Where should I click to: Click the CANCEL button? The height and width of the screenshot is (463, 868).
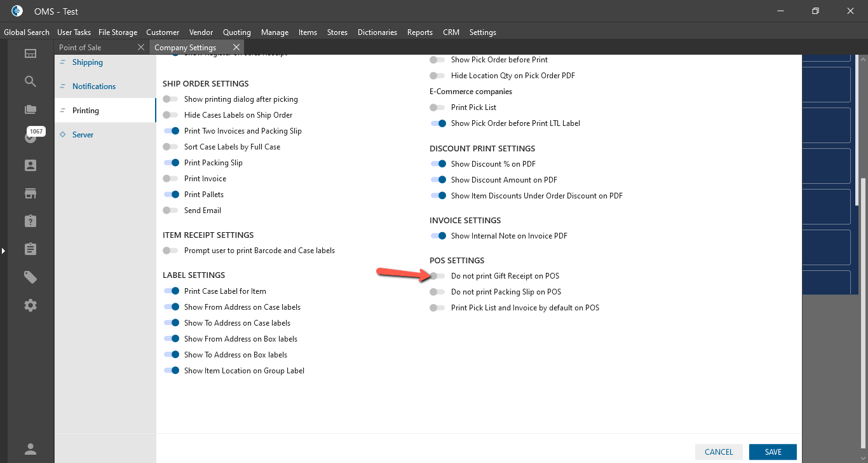point(719,452)
